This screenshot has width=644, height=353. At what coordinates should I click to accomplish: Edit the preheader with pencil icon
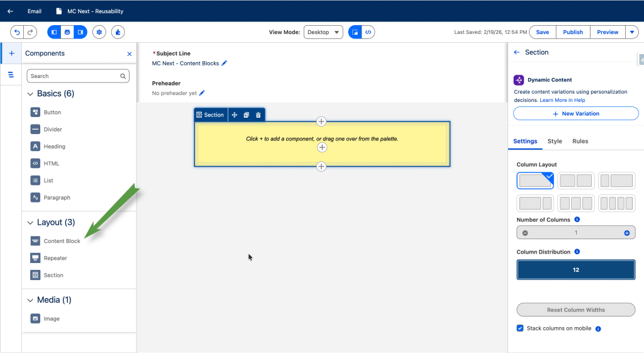202,93
